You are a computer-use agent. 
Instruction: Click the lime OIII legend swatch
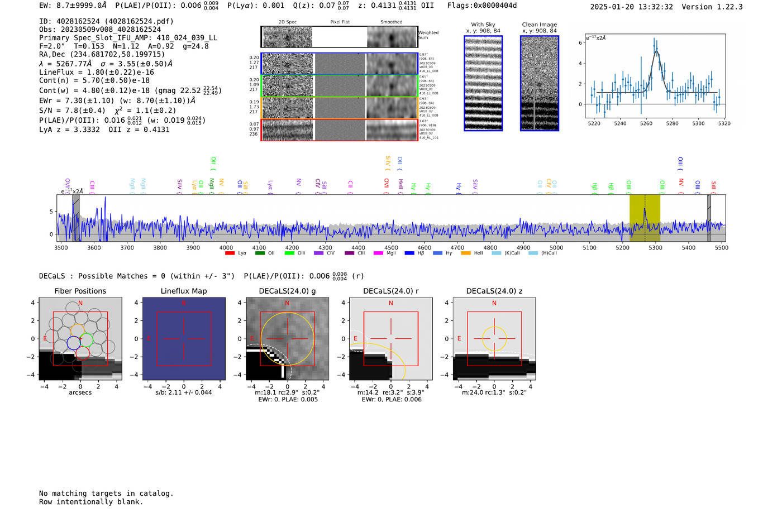point(289,253)
